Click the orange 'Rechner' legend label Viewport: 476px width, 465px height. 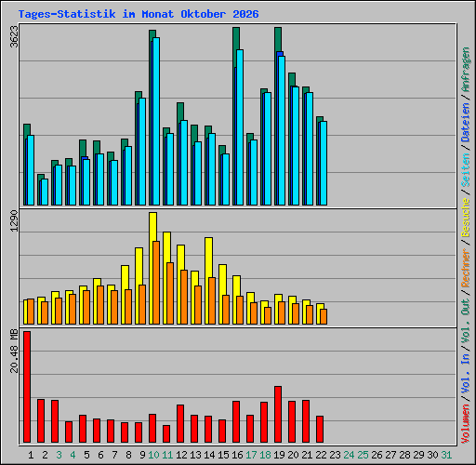(x=466, y=268)
